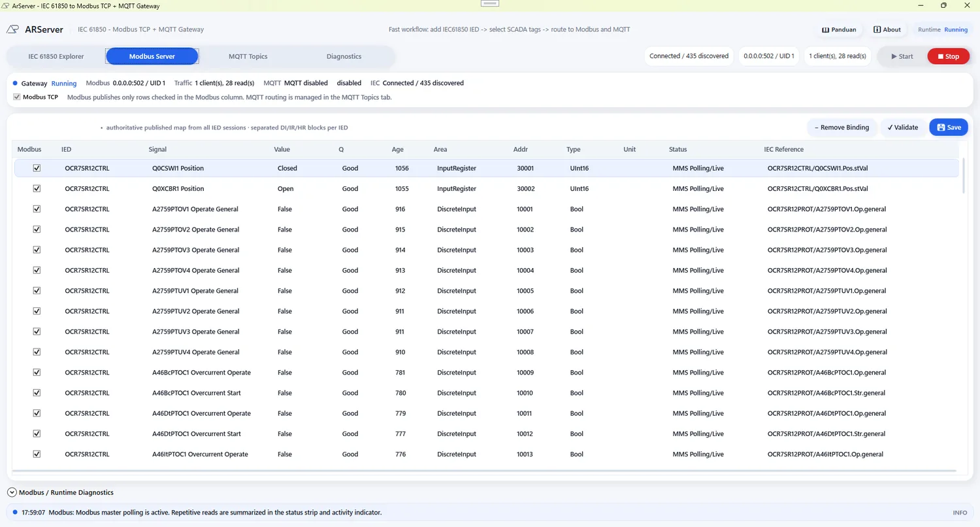
Task: Switch to the MQTT Topics tab
Action: pyautogui.click(x=248, y=56)
